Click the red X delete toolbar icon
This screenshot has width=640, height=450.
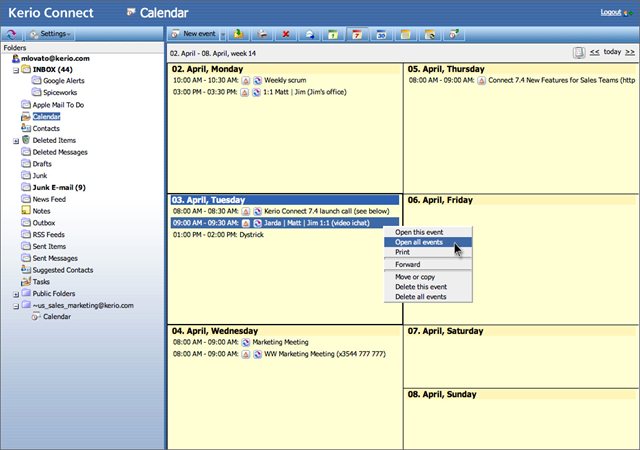pos(286,35)
